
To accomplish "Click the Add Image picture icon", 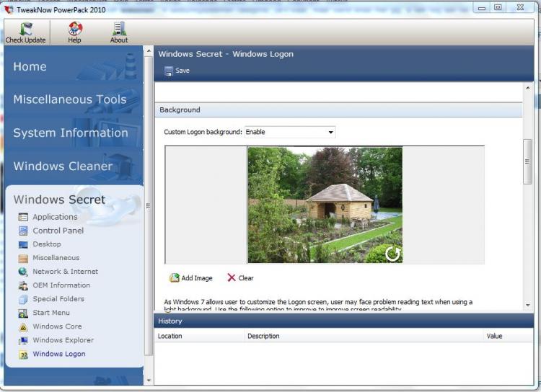I will (x=175, y=278).
